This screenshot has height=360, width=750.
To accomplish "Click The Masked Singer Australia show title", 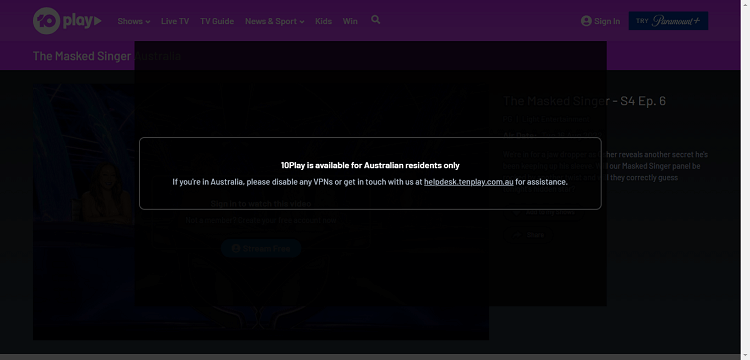I will pos(107,56).
